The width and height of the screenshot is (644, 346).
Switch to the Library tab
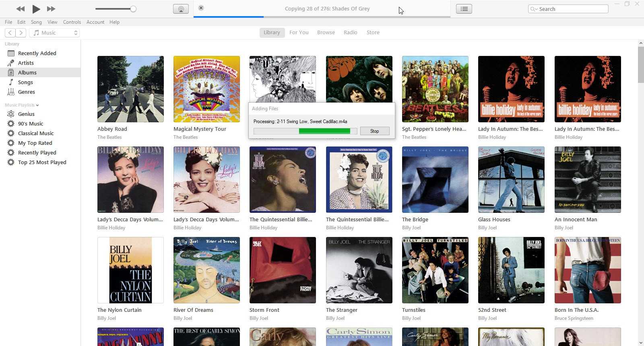click(x=272, y=33)
